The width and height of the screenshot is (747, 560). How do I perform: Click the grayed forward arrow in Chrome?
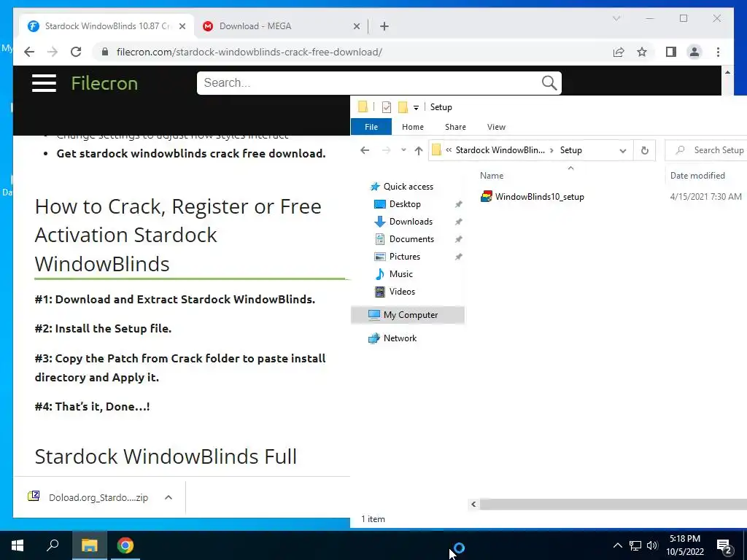point(53,52)
